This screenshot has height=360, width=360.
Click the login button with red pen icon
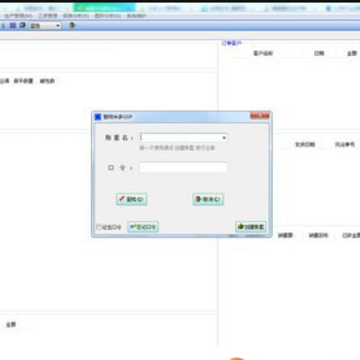tap(132, 199)
